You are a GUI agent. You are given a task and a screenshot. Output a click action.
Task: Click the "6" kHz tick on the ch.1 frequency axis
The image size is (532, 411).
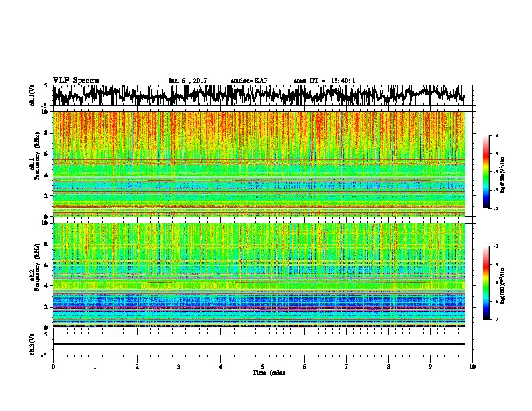click(x=48, y=154)
